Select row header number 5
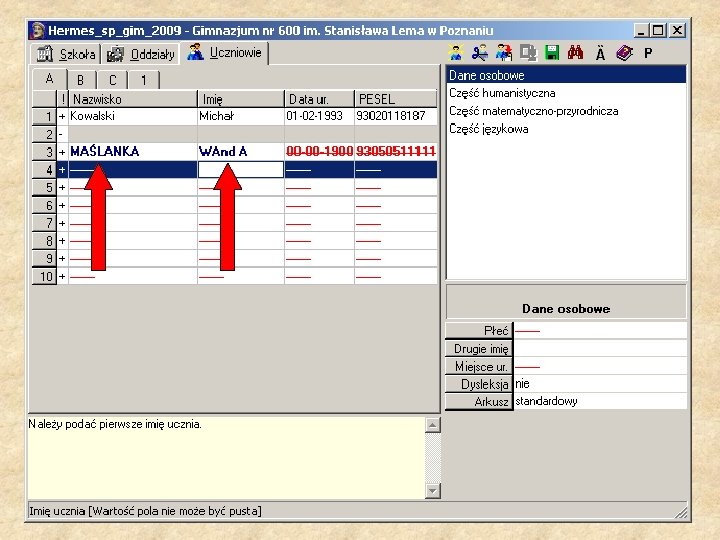This screenshot has width=720, height=540. (x=45, y=187)
